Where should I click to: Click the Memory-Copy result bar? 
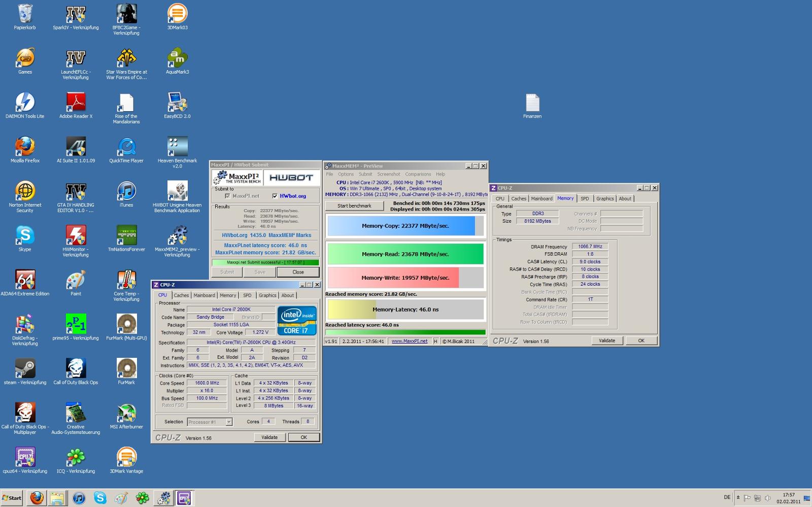tap(405, 226)
